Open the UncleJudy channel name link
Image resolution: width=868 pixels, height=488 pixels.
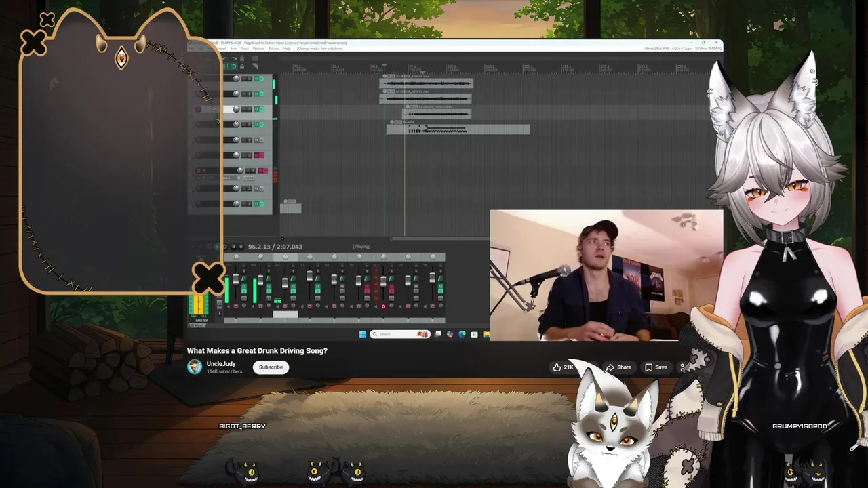221,364
